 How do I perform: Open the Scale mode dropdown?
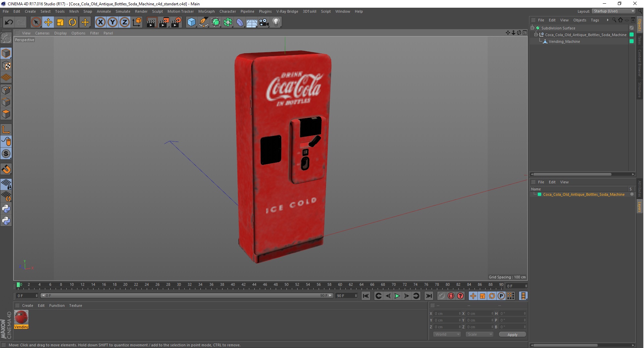click(x=479, y=334)
